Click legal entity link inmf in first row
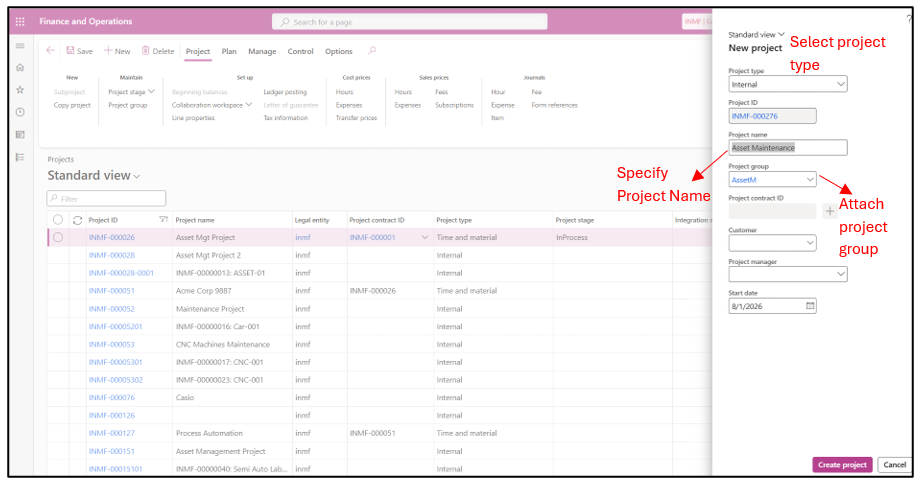Image resolution: width=915 pixels, height=480 pixels. click(303, 237)
